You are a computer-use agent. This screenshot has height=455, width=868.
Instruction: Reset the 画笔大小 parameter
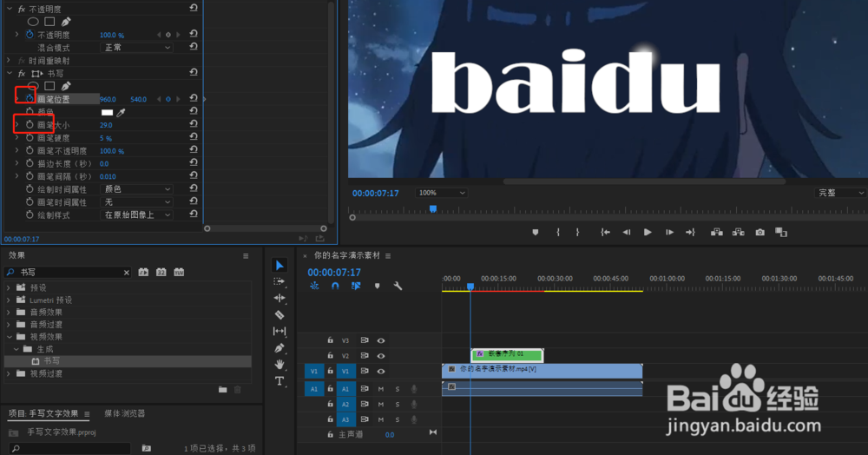coord(194,124)
